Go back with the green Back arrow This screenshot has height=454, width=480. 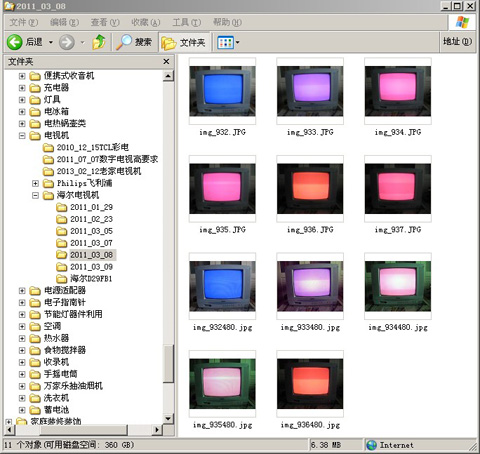click(15, 42)
